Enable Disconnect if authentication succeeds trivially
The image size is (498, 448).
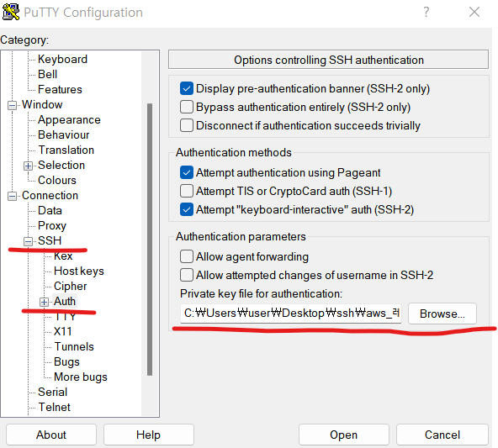point(187,125)
